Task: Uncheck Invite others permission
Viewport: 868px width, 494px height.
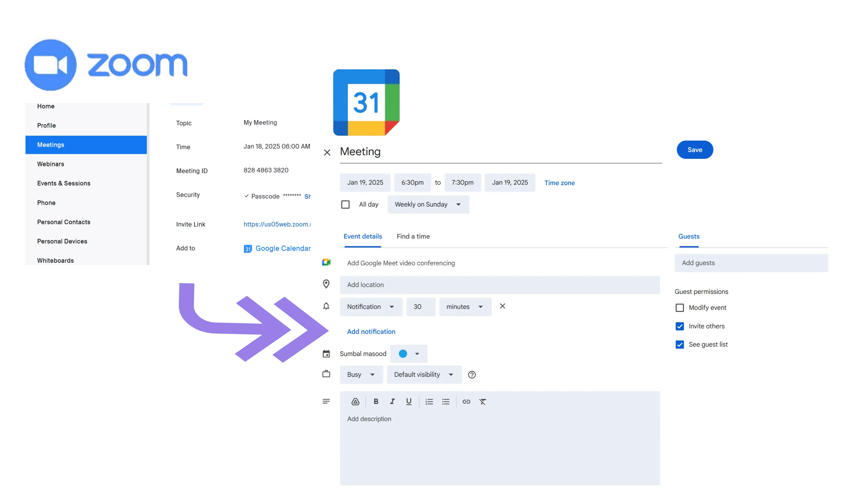Action: (679, 326)
